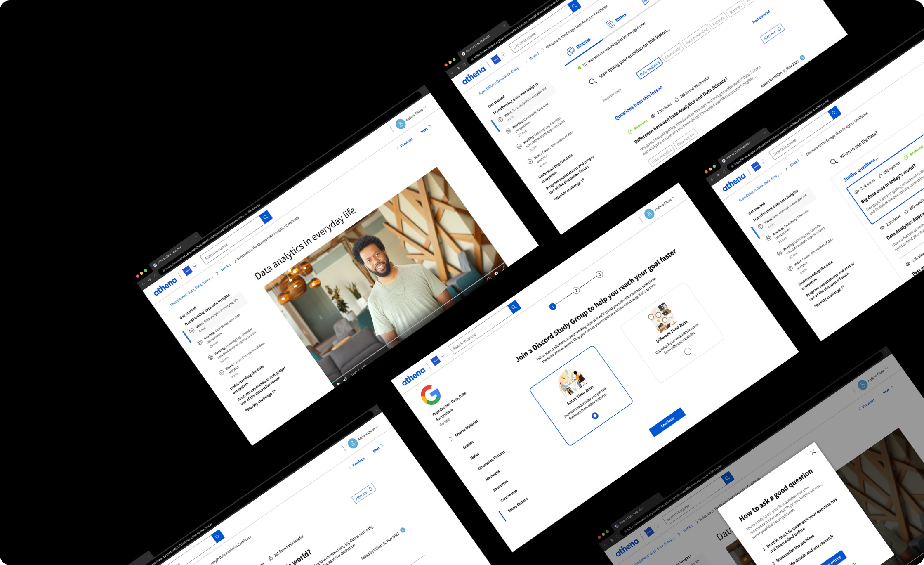Click the blue Continue button
This screenshot has width=924, height=565.
coord(667,422)
